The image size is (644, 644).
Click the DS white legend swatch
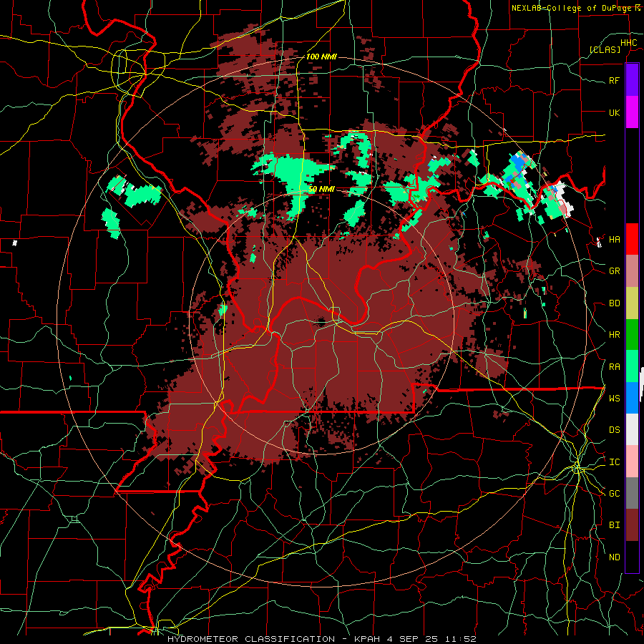[632, 429]
